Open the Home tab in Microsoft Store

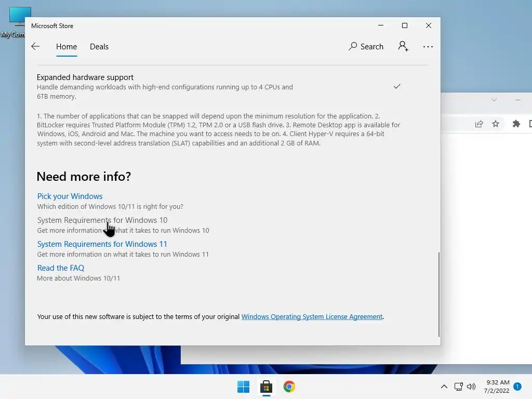pyautogui.click(x=66, y=46)
